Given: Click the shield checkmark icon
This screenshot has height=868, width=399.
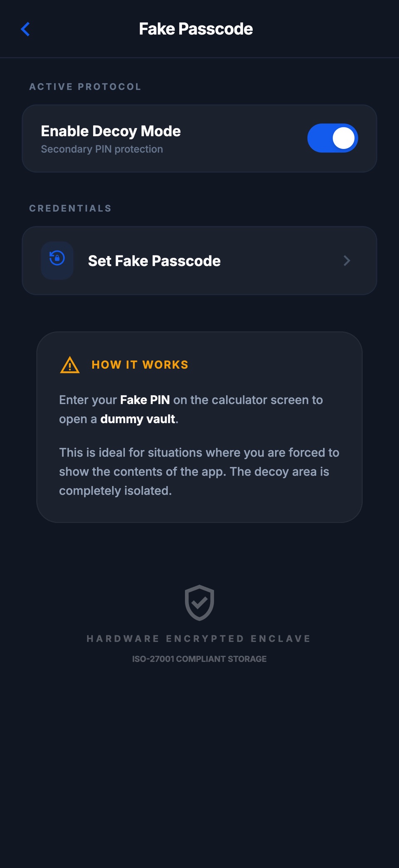Looking at the screenshot, I should tap(199, 603).
